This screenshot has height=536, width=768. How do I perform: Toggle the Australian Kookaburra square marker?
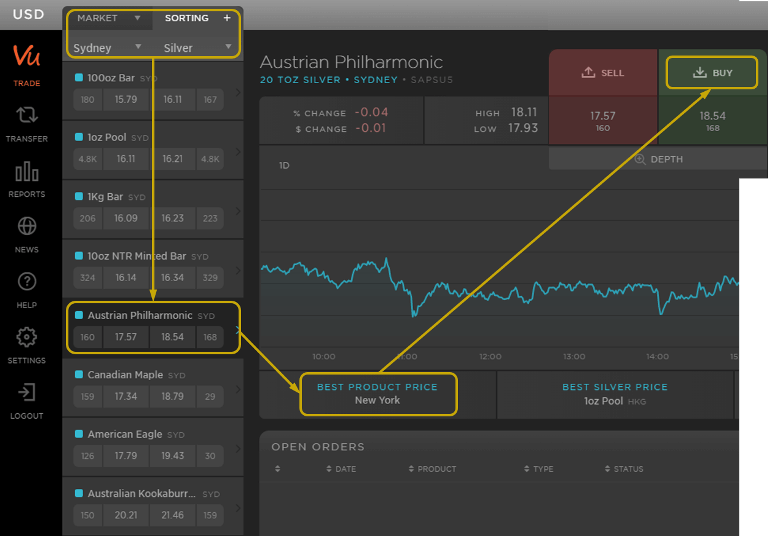(x=78, y=493)
